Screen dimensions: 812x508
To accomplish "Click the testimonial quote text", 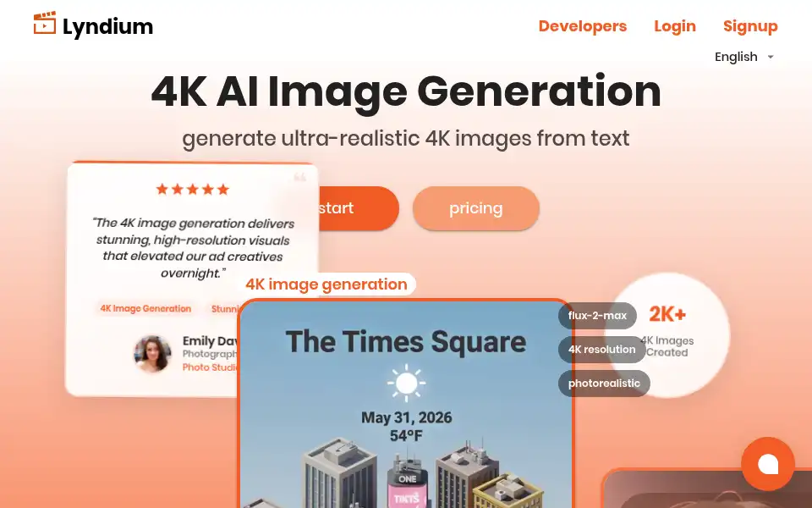I will 193,248.
